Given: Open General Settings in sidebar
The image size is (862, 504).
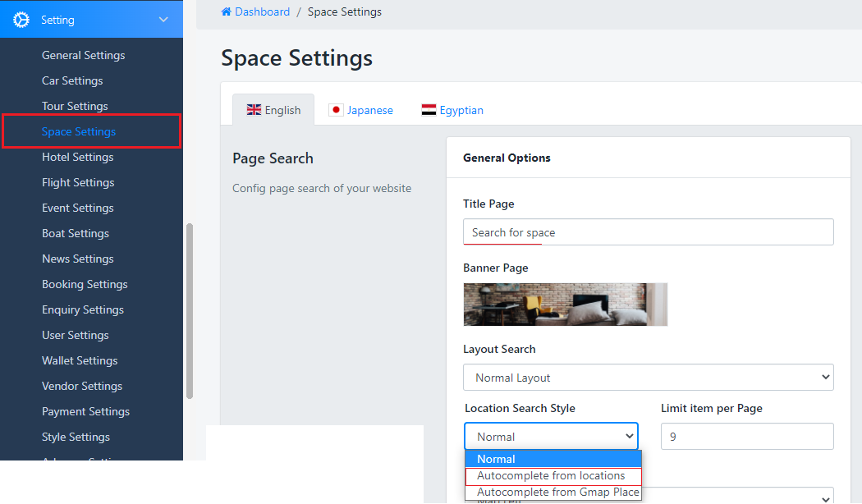Looking at the screenshot, I should (x=83, y=55).
